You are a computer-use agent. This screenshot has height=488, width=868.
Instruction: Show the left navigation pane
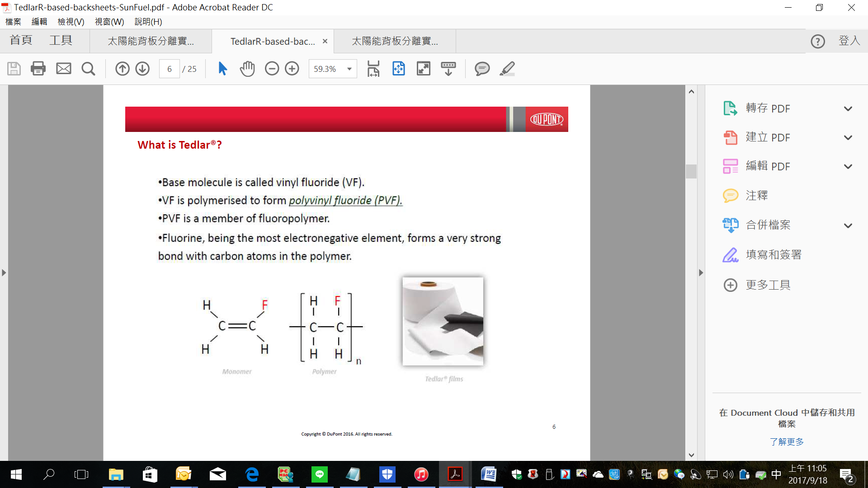(4, 273)
